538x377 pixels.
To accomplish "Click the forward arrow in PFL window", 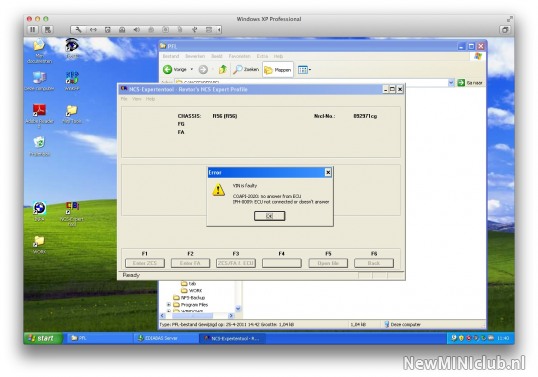I will click(203, 70).
